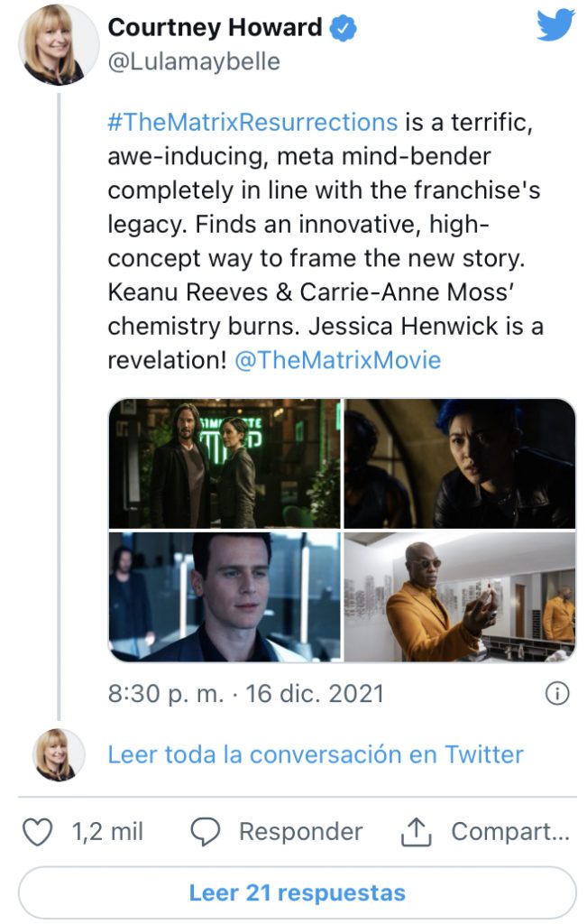Click the Courtney Howard display name
The height and width of the screenshot is (924, 587).
(x=215, y=27)
